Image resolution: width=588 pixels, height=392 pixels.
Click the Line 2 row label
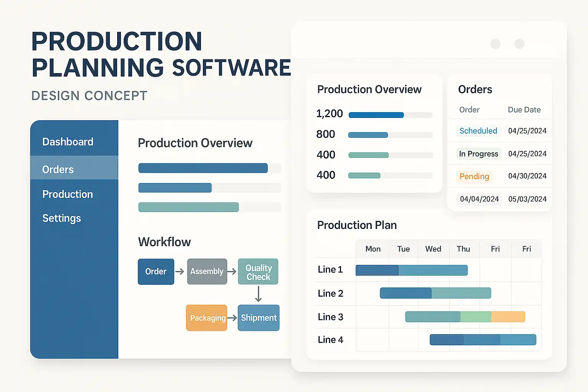tap(330, 293)
